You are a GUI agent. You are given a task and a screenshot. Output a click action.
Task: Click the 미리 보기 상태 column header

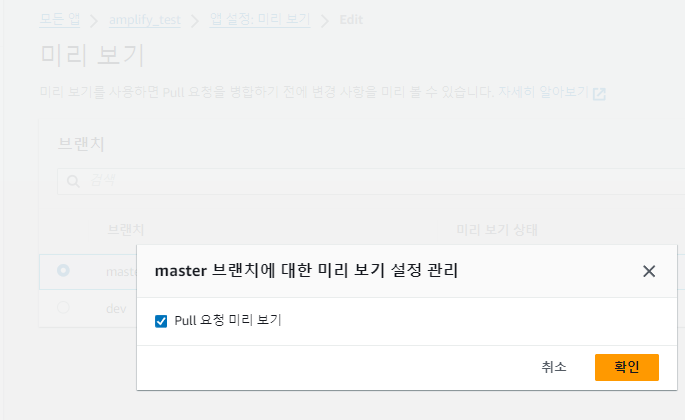point(497,229)
